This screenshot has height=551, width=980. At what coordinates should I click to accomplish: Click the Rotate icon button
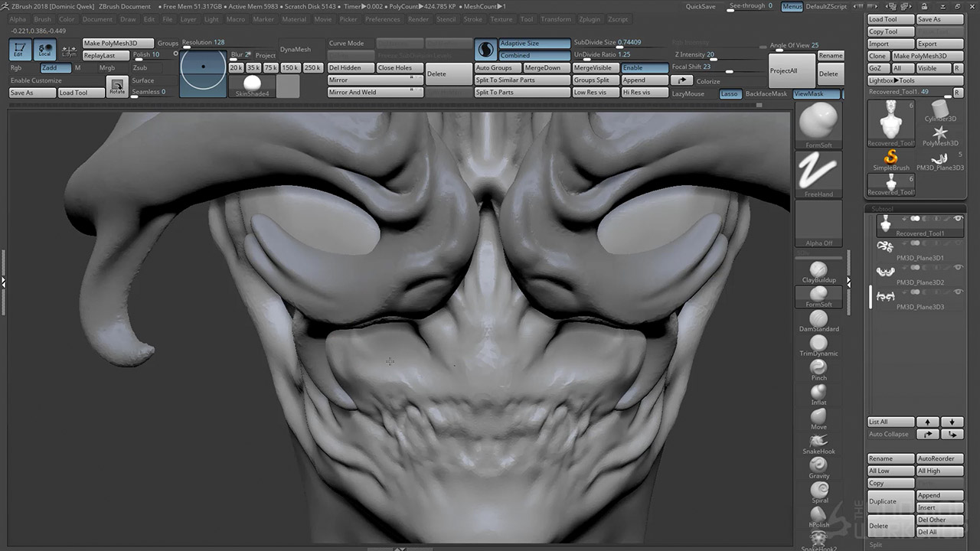(x=116, y=86)
